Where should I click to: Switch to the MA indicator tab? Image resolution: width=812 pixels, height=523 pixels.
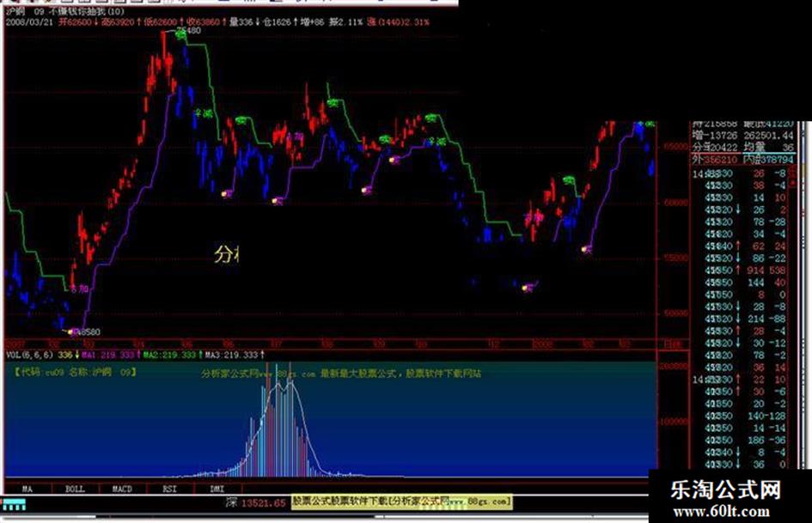(x=27, y=489)
